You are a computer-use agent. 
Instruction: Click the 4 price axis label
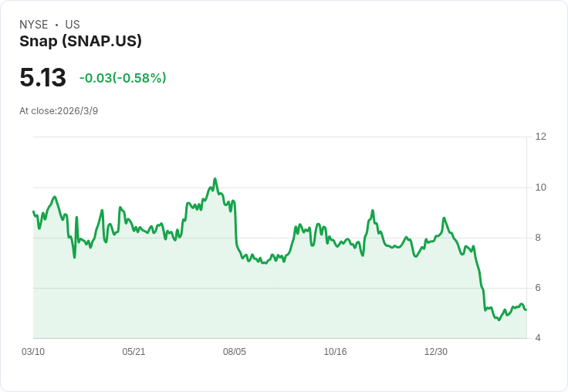[538, 338]
